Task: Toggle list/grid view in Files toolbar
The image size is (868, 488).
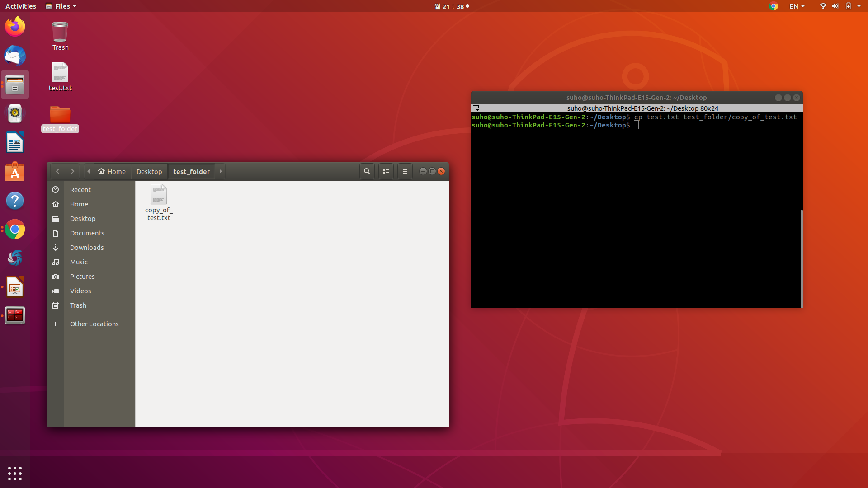Action: click(x=386, y=171)
